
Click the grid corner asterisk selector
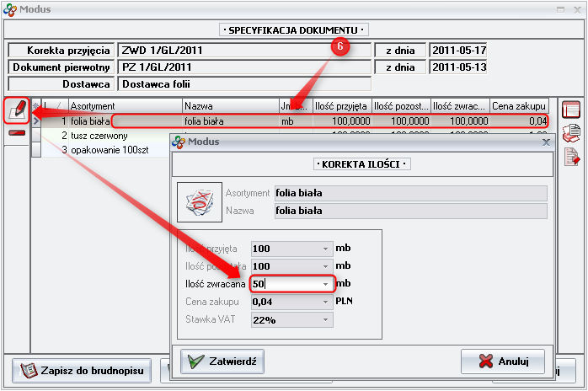36,106
